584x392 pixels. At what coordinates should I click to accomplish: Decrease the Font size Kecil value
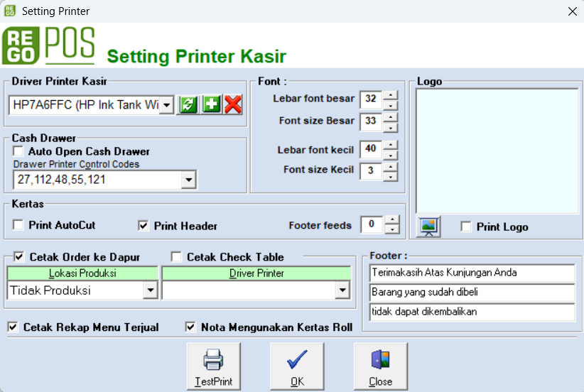(391, 176)
